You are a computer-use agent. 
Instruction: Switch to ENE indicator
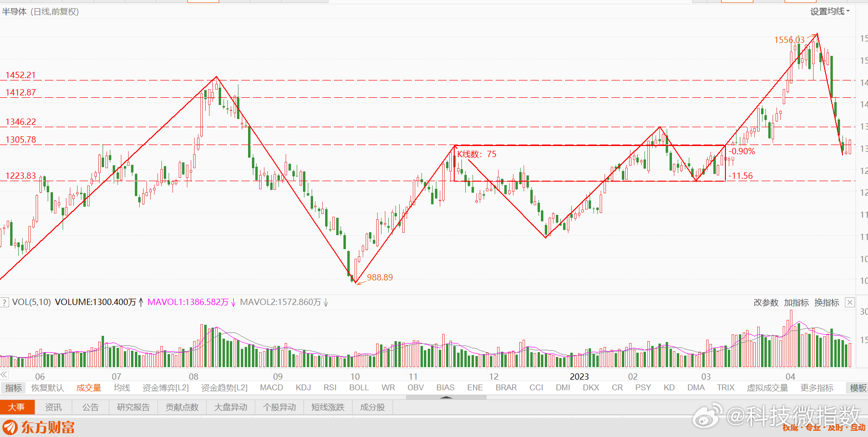(475, 388)
